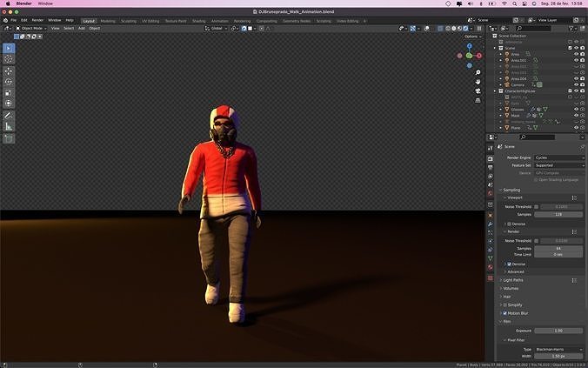Switch to the Shading workspace tab

pyautogui.click(x=198, y=20)
